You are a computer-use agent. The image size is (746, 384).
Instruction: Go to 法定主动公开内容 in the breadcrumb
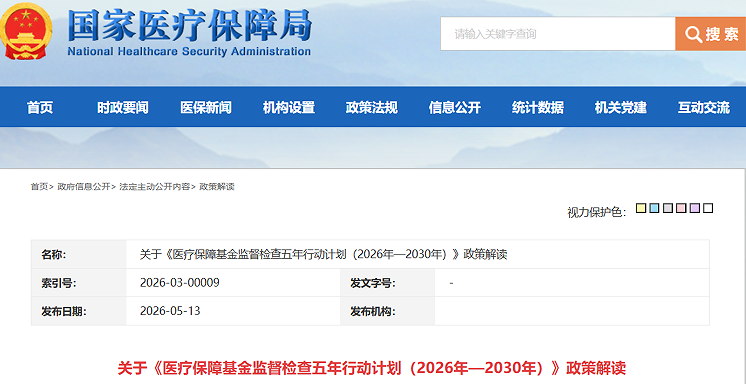pyautogui.click(x=154, y=187)
